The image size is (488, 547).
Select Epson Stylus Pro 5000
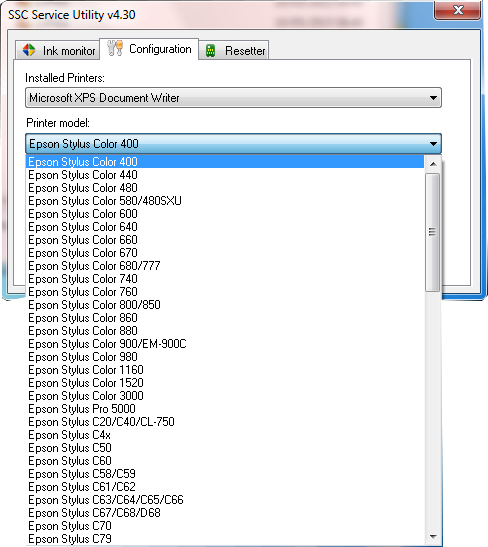click(225, 409)
